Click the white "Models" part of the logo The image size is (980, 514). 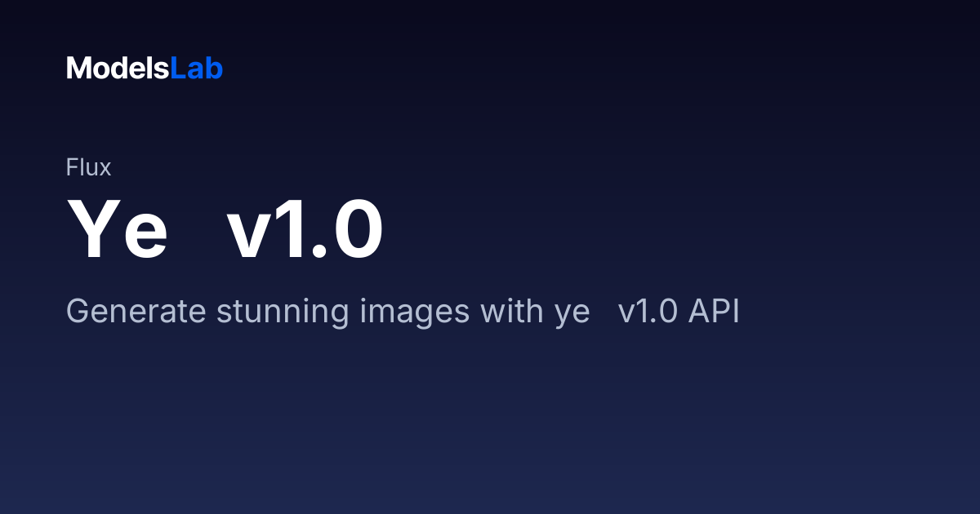[x=118, y=69]
